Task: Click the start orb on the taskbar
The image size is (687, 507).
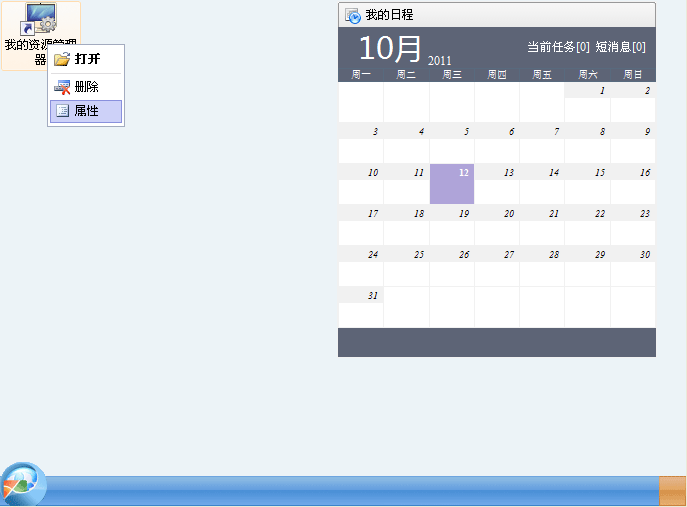Action: tap(23, 485)
